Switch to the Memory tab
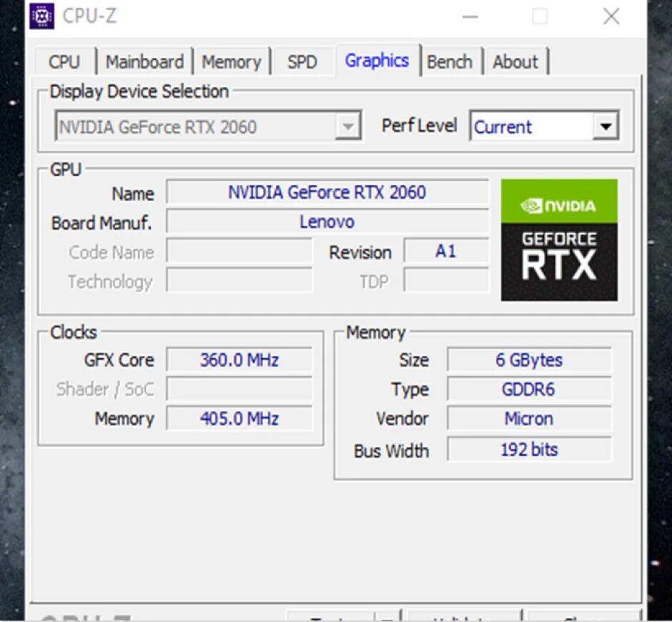 [x=232, y=61]
